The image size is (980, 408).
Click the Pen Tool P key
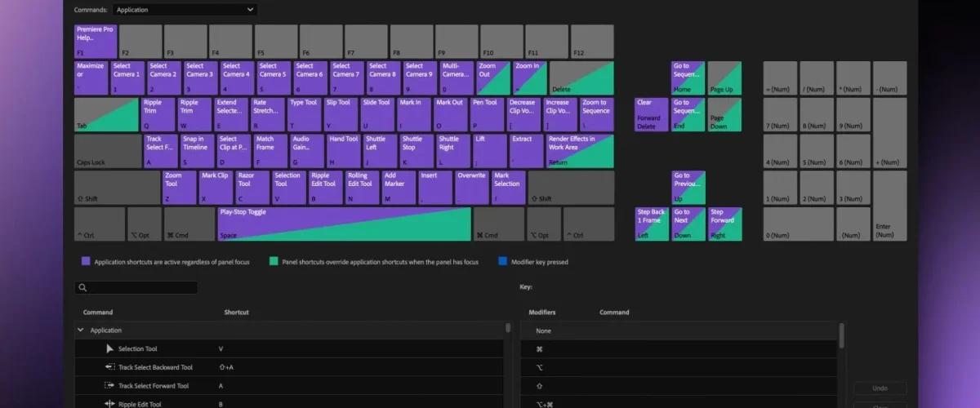(x=487, y=114)
